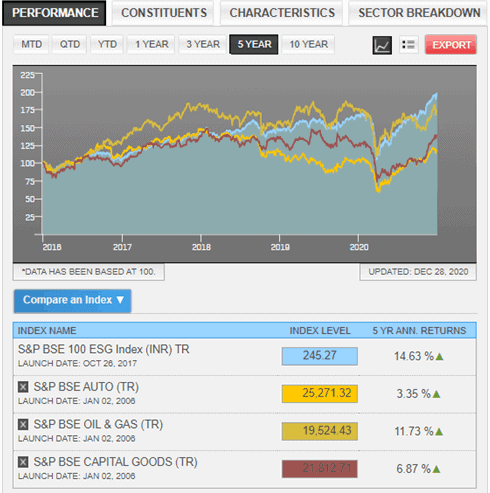
Task: Click the DATA HAS BEEN BASED AT 100 note
Action: pyautogui.click(x=89, y=272)
